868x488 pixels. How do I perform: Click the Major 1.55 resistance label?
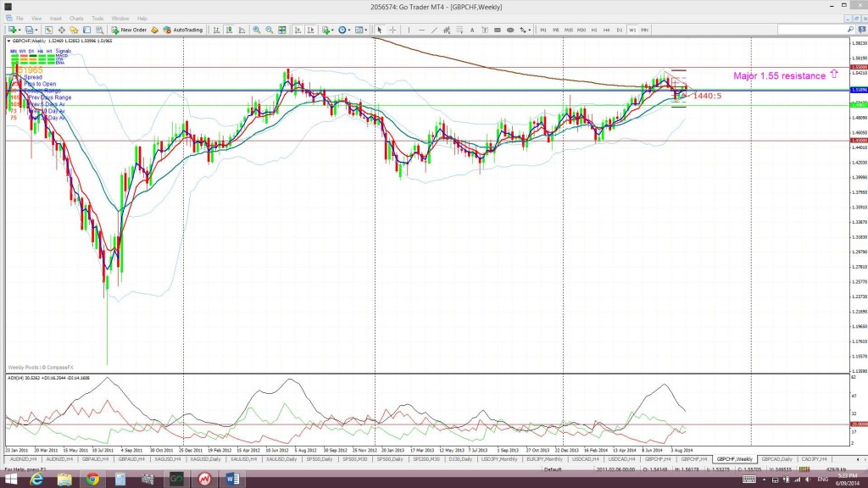pyautogui.click(x=777, y=76)
